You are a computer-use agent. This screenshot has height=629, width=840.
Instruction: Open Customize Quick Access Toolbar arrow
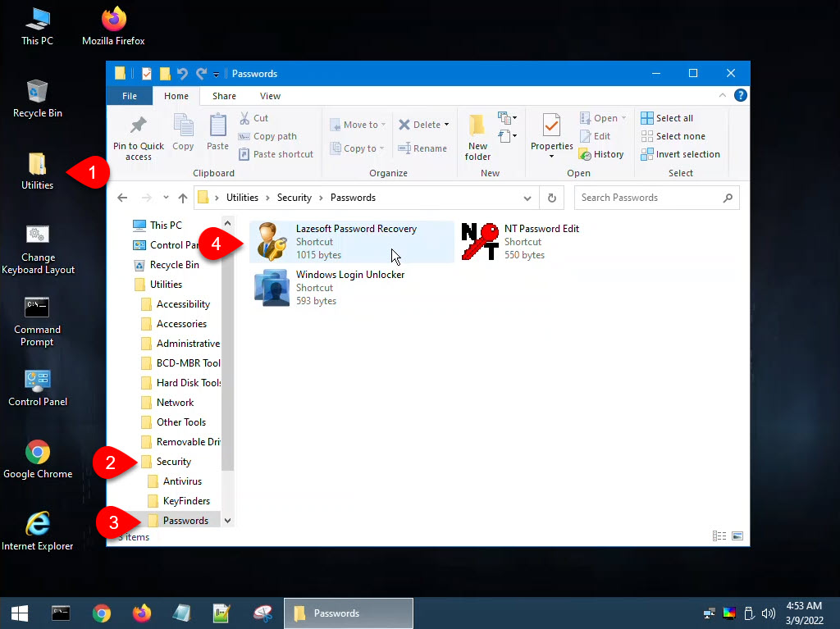tap(217, 74)
